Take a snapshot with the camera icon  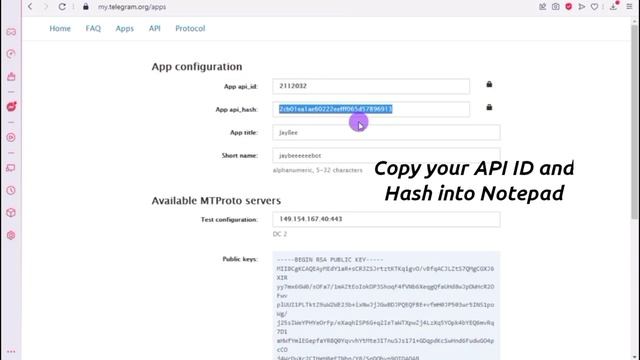pos(556,7)
